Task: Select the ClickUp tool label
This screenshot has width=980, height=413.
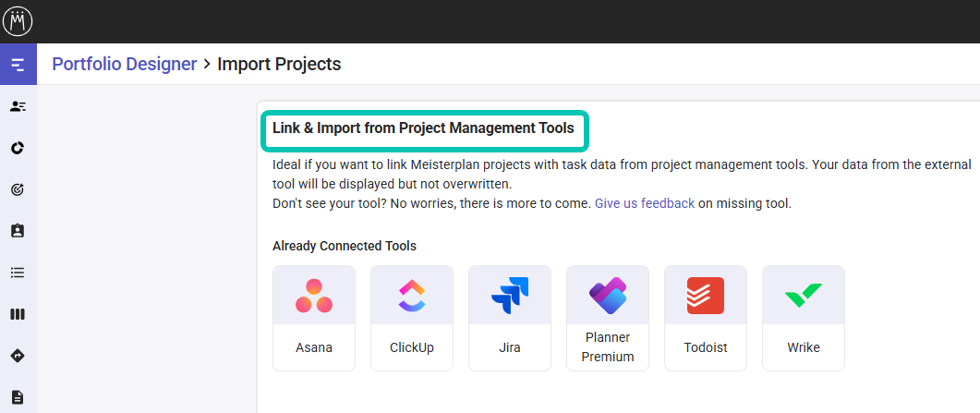Action: [412, 348]
